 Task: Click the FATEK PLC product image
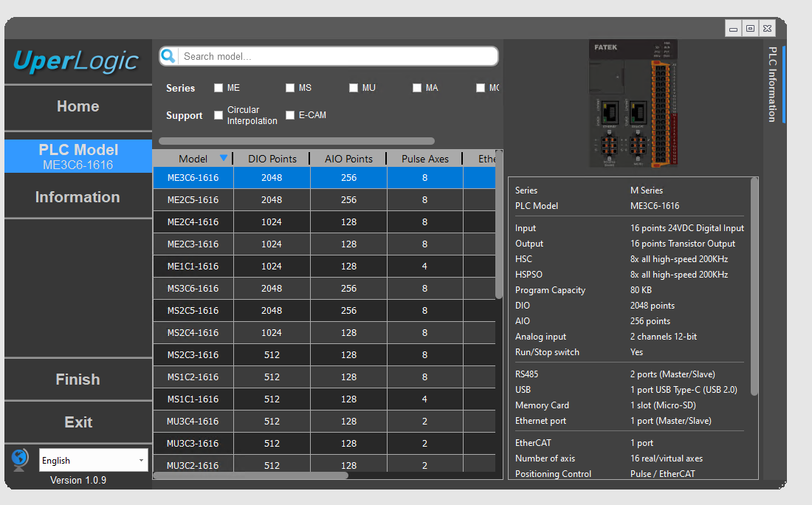pyautogui.click(x=633, y=103)
